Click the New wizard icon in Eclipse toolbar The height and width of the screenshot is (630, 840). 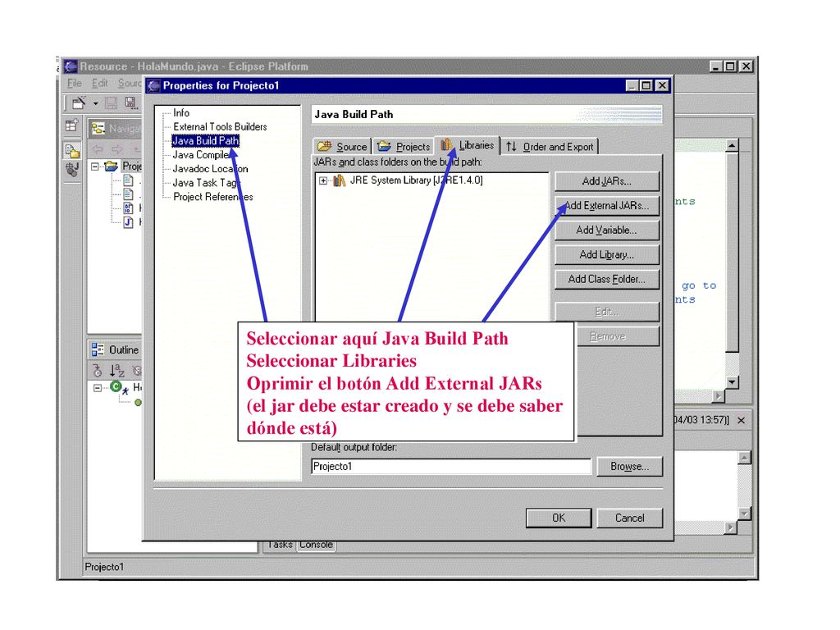80,102
